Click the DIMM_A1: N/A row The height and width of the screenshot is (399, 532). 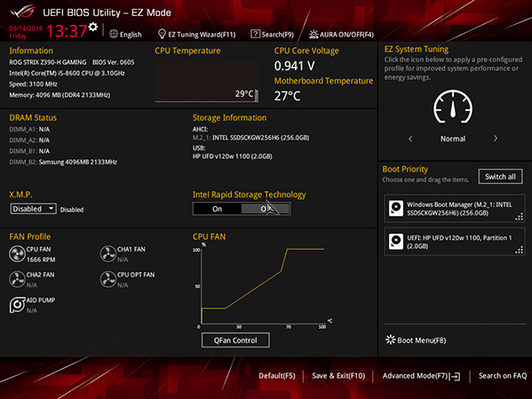pos(29,130)
